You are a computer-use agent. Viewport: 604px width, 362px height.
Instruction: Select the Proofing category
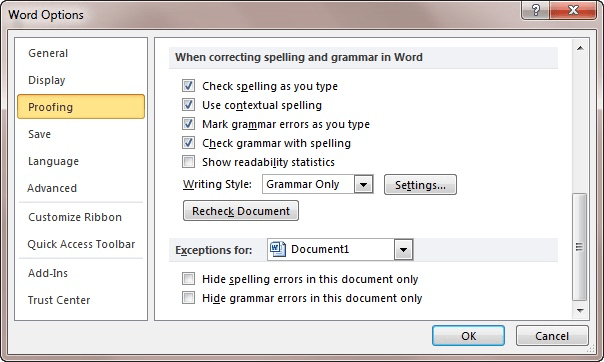tap(81, 107)
